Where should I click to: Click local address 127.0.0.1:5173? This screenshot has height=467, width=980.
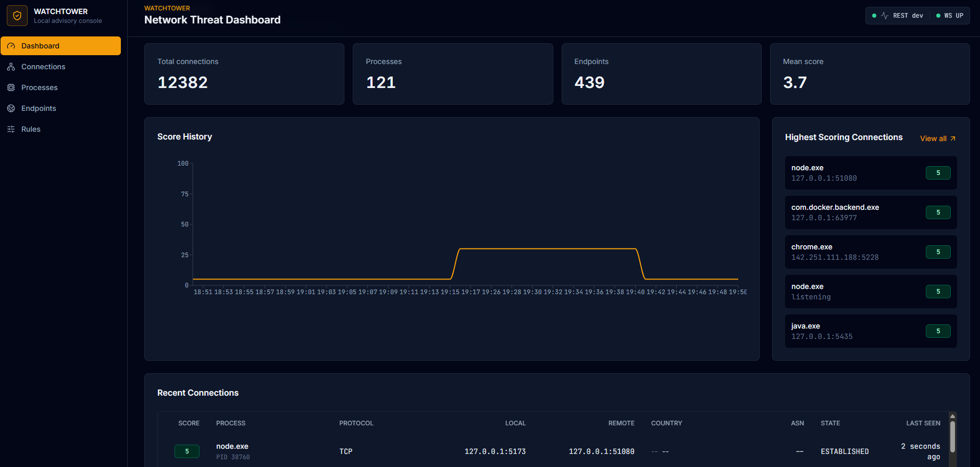click(495, 451)
